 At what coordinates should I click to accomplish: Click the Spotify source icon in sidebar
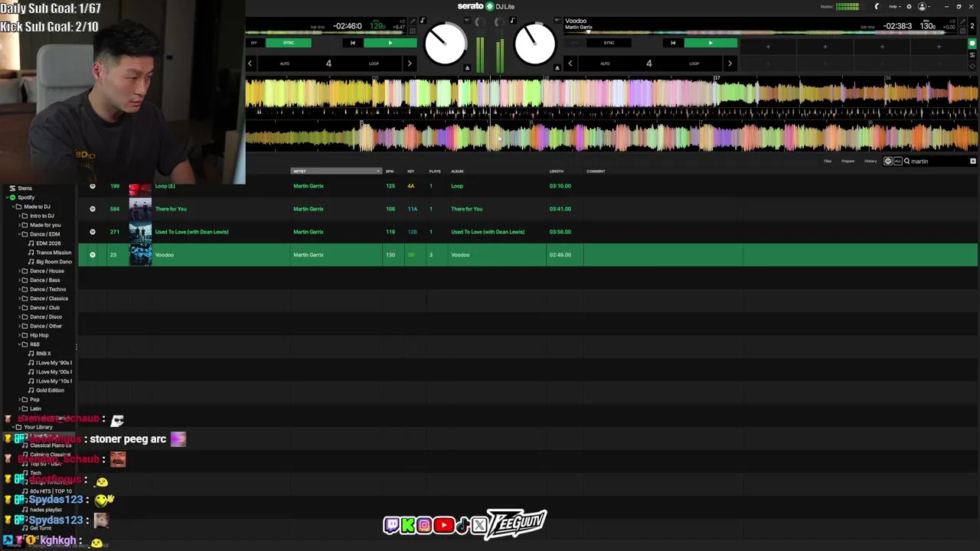tap(12, 197)
